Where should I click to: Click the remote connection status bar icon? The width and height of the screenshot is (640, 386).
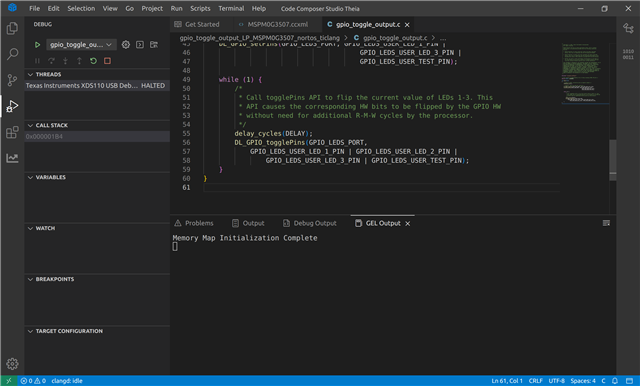(x=9, y=381)
